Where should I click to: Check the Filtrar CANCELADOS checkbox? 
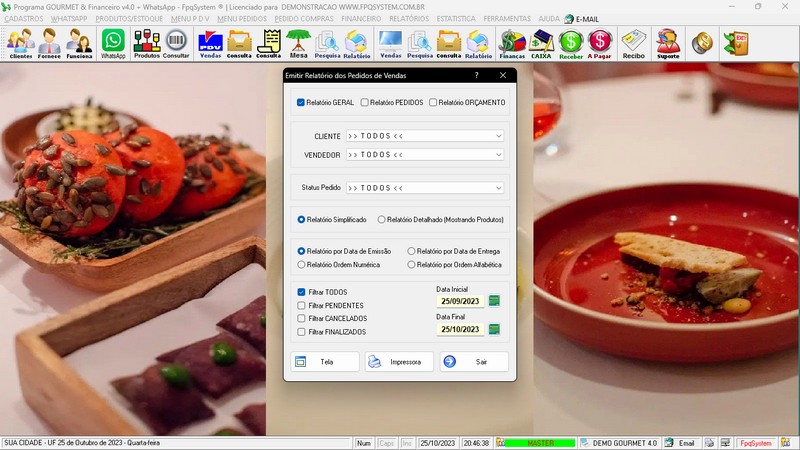coord(301,318)
